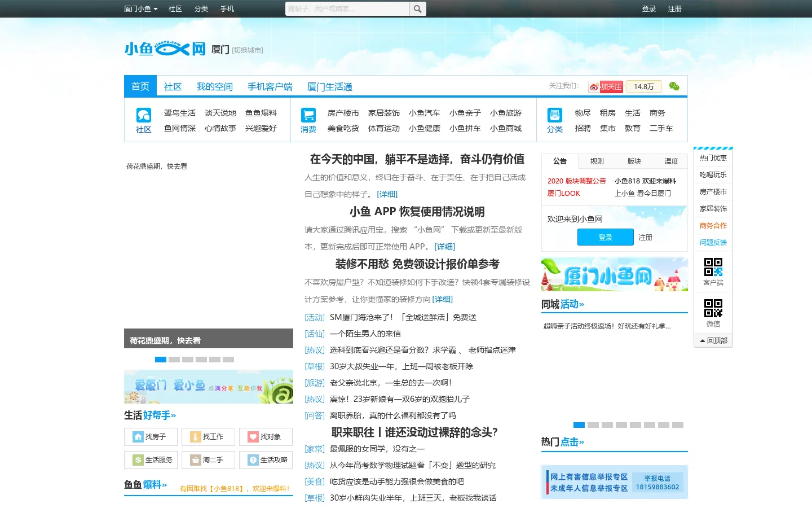The image size is (812, 508).
Task: Open post 一个陌生男人的来信
Action: pyautogui.click(x=365, y=334)
